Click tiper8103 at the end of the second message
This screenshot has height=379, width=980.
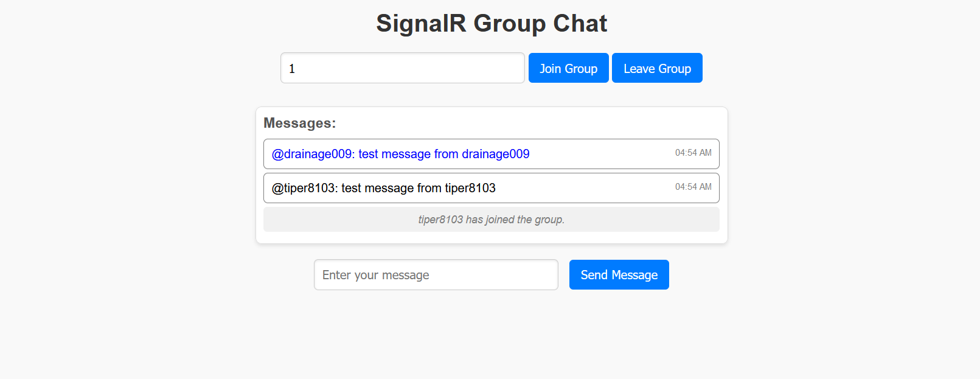470,188
